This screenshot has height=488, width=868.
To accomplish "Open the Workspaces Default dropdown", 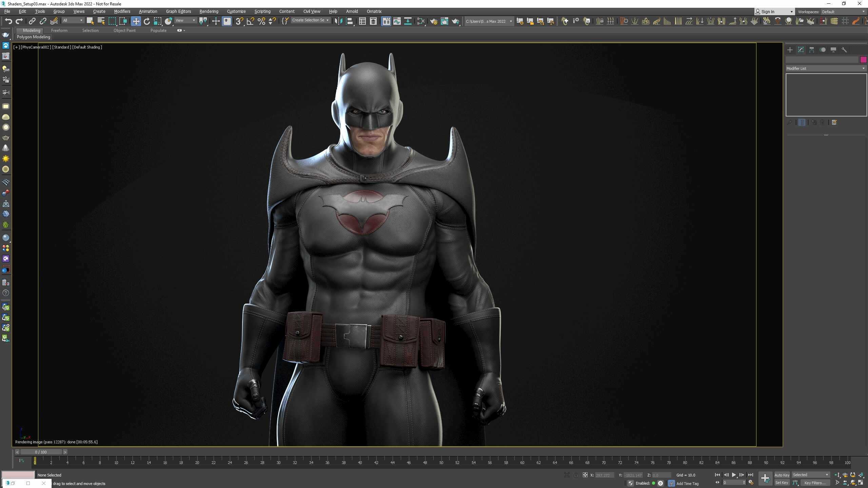I will point(843,12).
